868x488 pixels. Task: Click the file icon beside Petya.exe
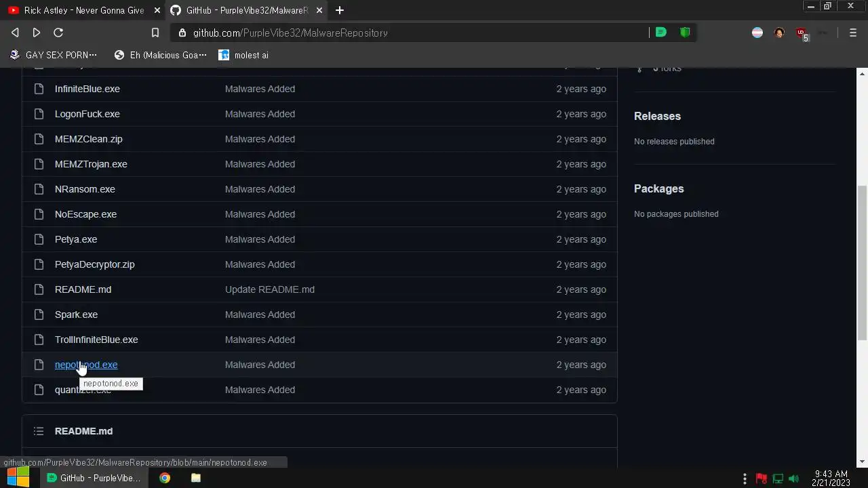(39, 239)
